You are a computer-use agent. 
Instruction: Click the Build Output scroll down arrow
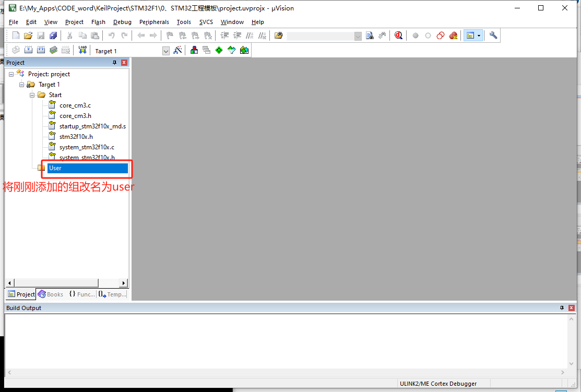(572, 363)
